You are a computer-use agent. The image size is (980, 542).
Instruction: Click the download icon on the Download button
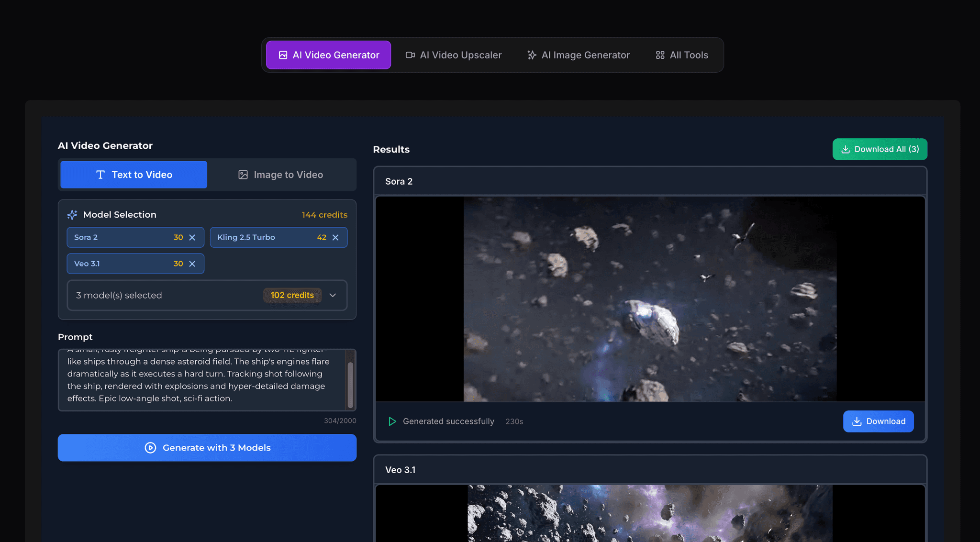[x=856, y=421]
